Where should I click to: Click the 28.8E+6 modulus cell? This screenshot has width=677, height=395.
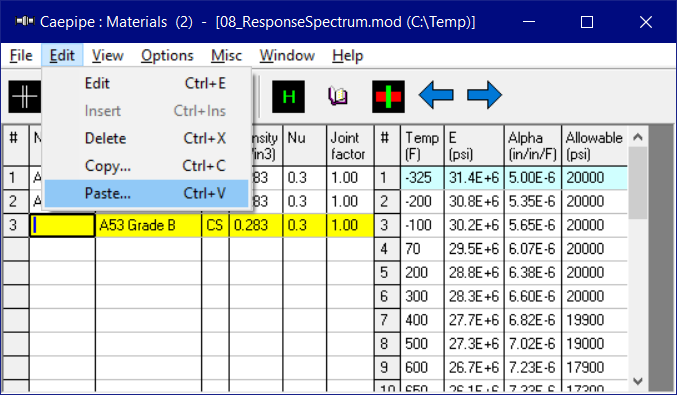[474, 273]
